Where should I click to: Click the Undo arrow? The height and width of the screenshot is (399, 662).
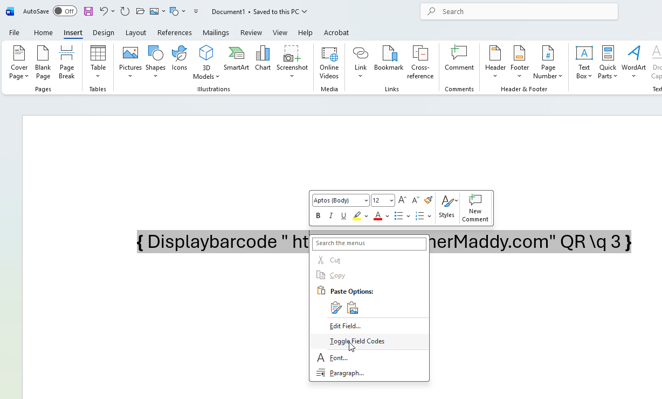click(x=103, y=11)
